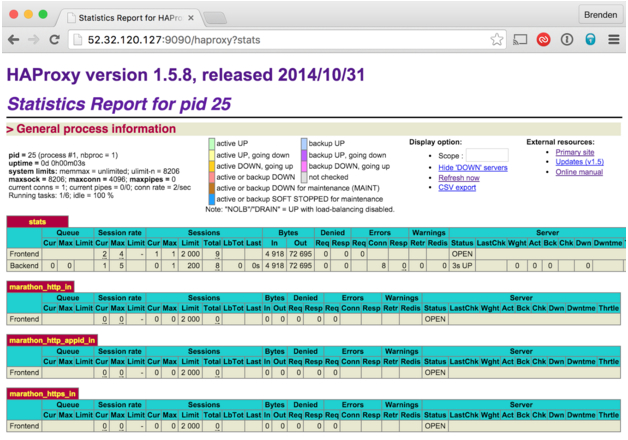Screen dimensions: 628x440
Task: Click the marathon_https_in proxy header
Action: coord(42,394)
